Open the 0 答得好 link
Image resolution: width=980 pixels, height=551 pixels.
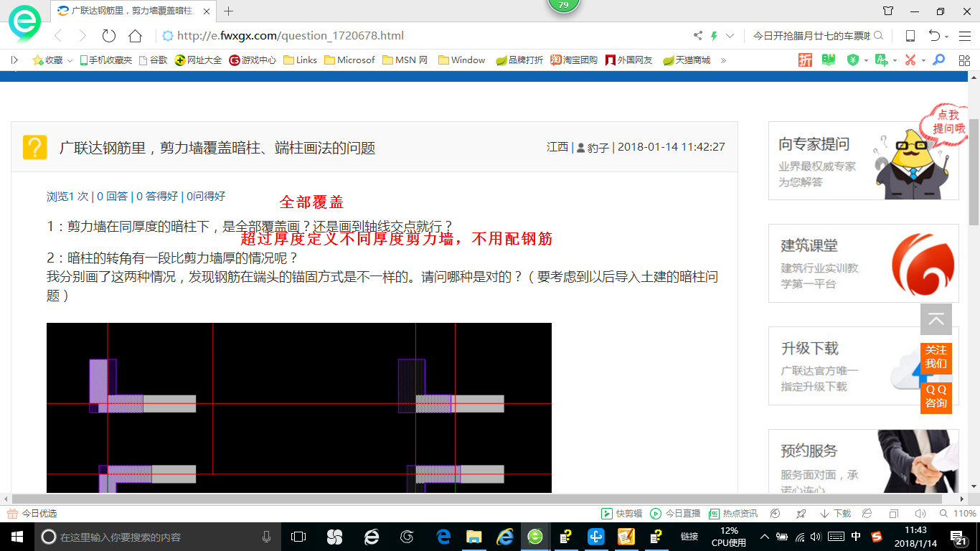156,196
